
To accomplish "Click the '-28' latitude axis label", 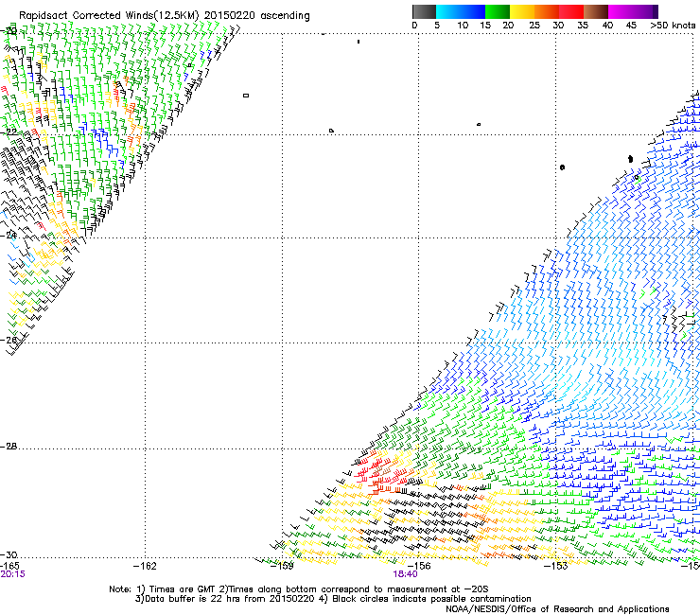I will click(9, 447).
